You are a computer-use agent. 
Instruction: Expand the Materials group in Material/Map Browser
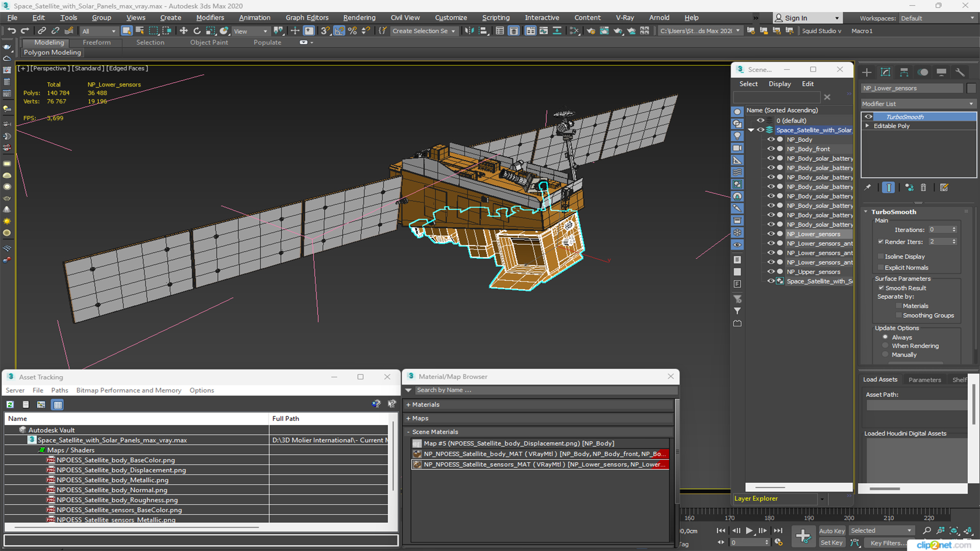click(x=408, y=405)
